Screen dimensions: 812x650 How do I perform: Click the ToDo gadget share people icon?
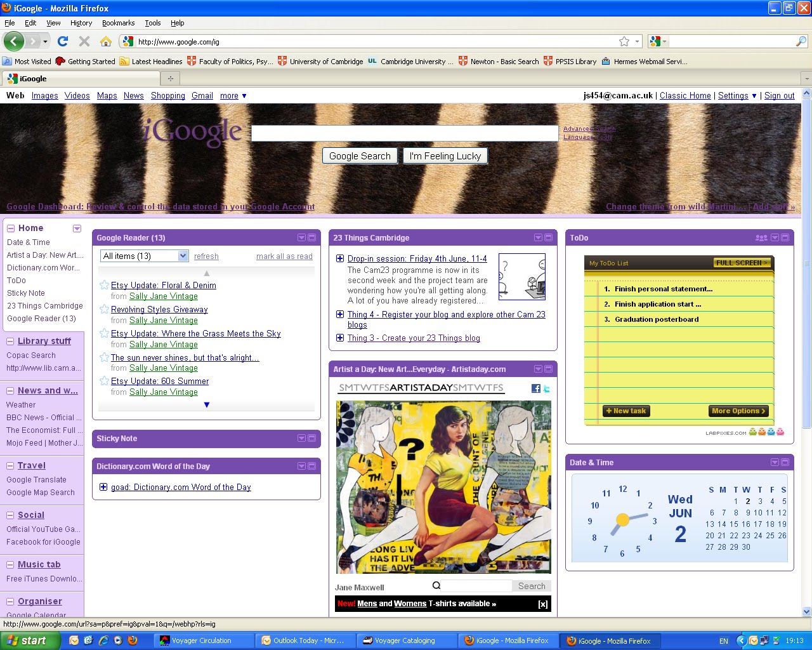pos(761,238)
